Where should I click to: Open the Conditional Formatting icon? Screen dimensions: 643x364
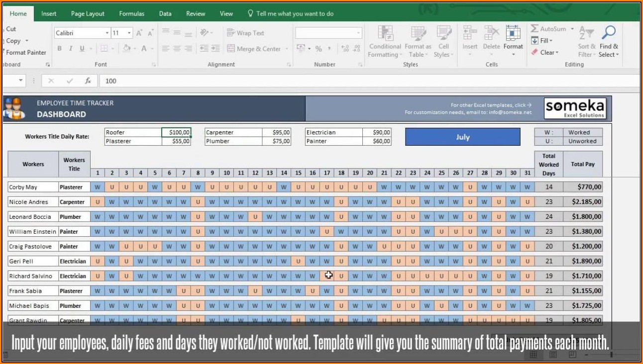click(x=385, y=33)
